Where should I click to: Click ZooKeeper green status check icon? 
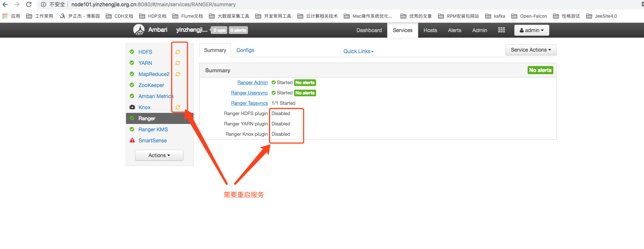[132, 85]
